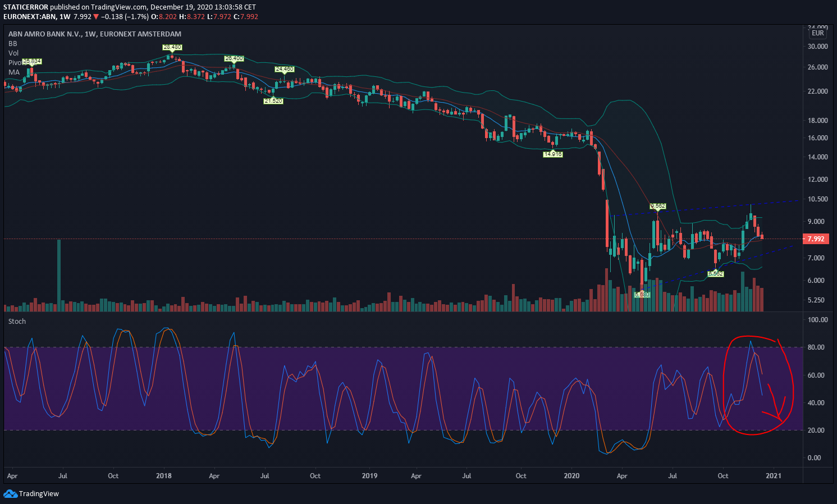Click the Stoch indicator label
837x504 pixels.
[17, 321]
